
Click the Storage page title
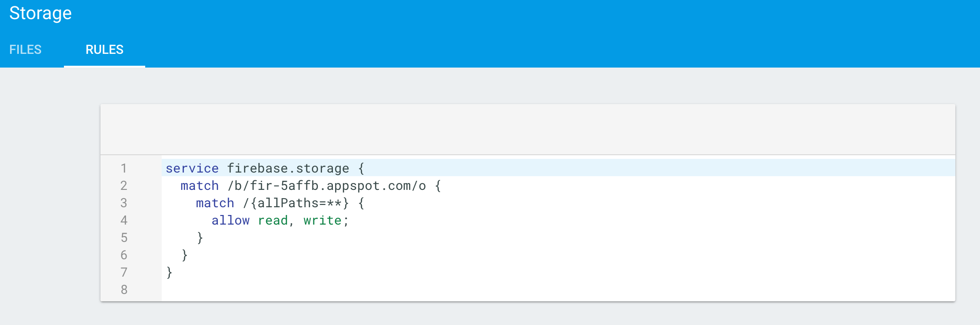[41, 13]
